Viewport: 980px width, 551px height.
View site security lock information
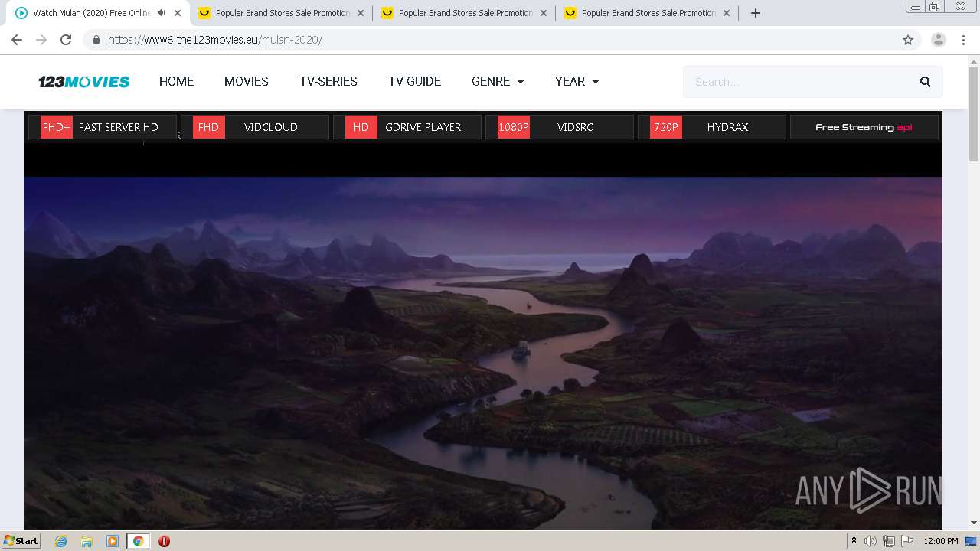[x=96, y=40]
